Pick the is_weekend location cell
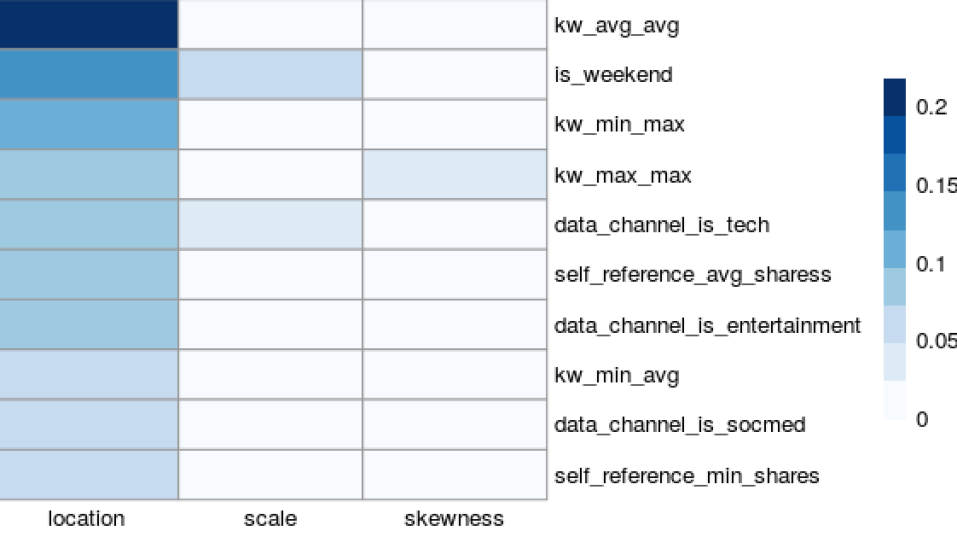This screenshot has height=560, width=957. point(88,74)
